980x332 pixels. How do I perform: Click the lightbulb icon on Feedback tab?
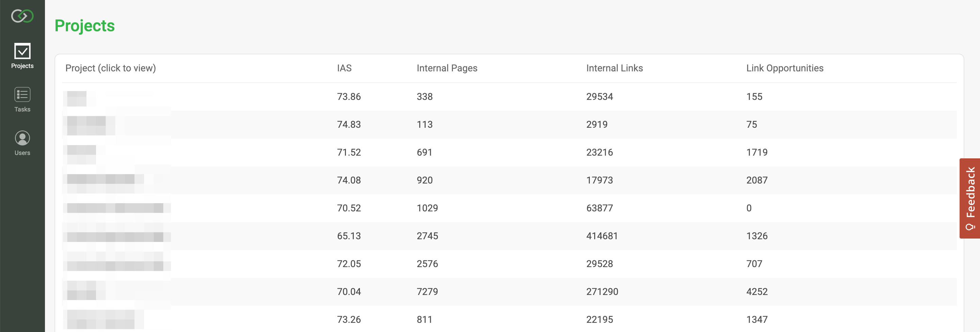pyautogui.click(x=970, y=227)
